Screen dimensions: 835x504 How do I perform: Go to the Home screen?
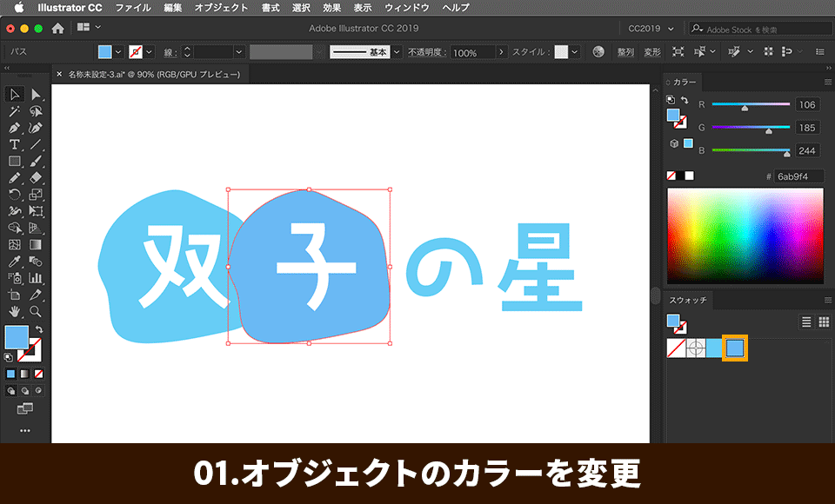pos(57,28)
